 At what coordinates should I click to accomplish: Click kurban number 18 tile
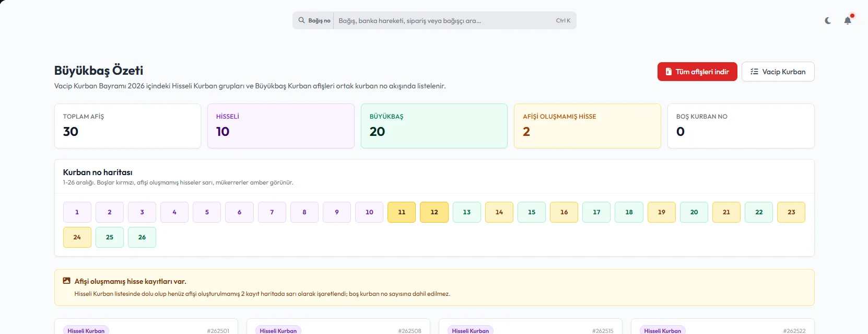629,212
